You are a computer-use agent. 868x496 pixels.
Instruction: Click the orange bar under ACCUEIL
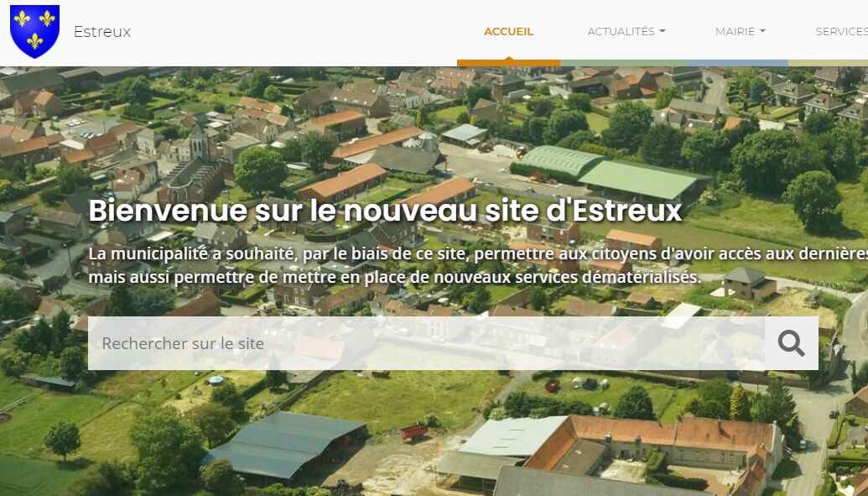coord(509,63)
